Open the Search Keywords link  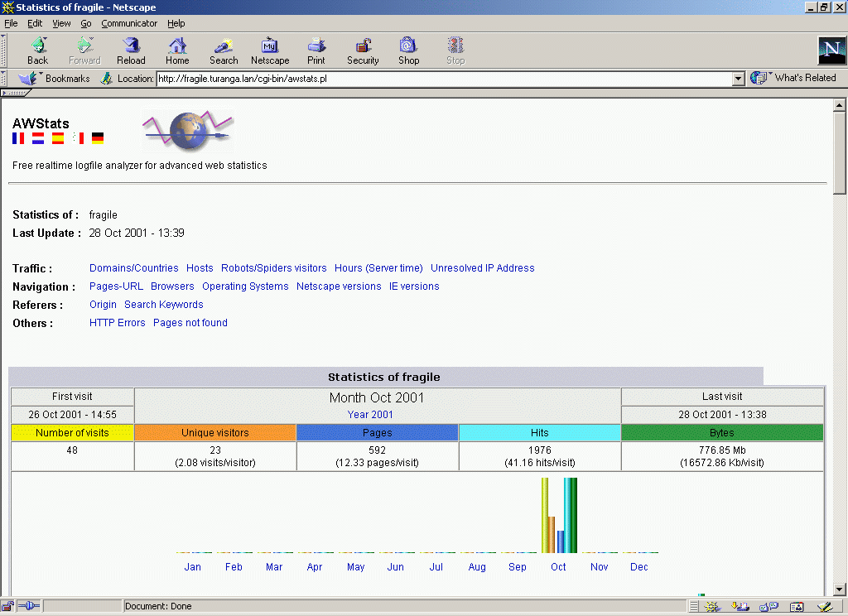point(163,305)
